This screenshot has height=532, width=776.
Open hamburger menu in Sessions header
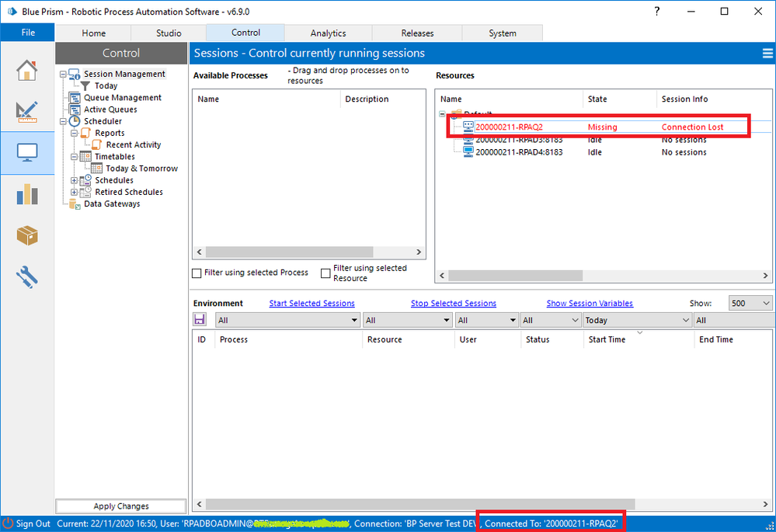coord(767,53)
